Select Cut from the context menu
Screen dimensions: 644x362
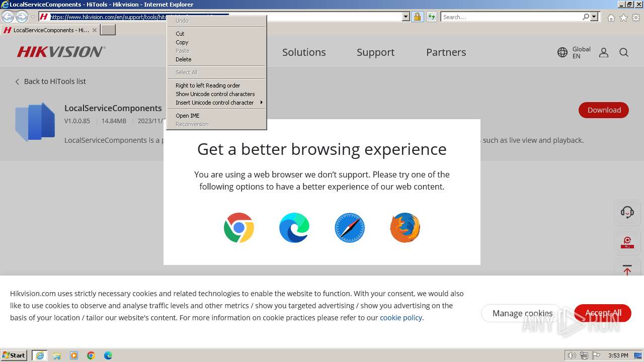(216, 34)
